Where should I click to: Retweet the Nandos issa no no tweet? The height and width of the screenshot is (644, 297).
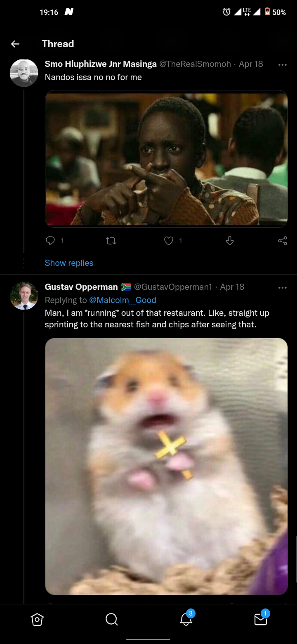pos(111,241)
